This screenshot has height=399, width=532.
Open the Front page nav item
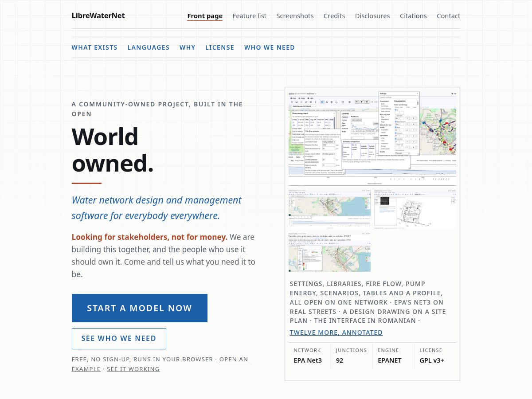tap(205, 16)
